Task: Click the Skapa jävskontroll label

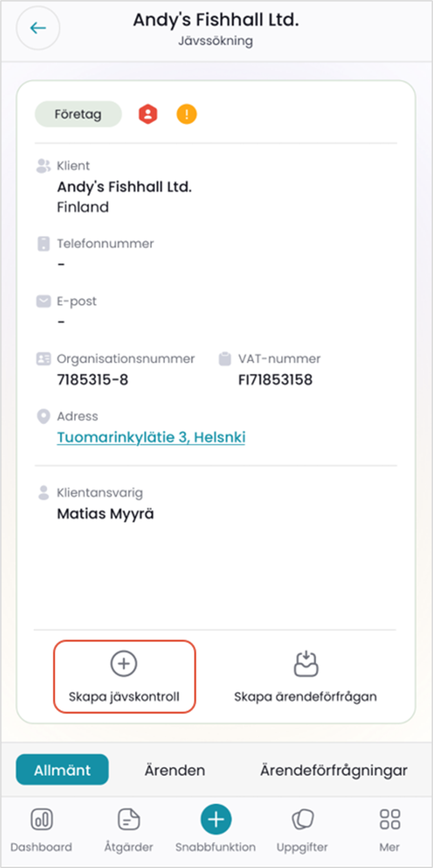Action: pyautogui.click(x=124, y=697)
